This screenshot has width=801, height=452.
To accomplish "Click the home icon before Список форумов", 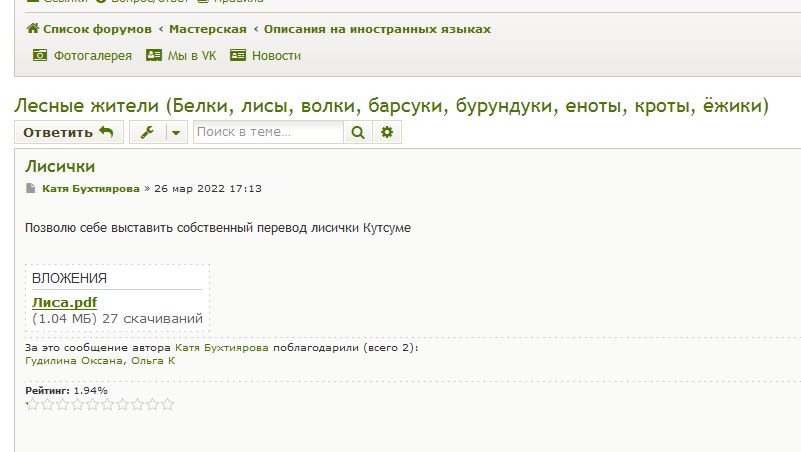I will (33, 29).
